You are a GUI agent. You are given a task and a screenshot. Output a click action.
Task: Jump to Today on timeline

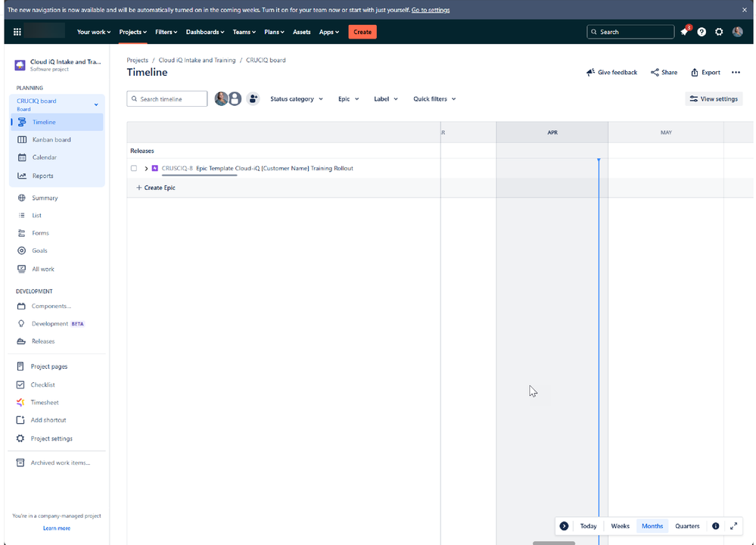click(x=588, y=526)
